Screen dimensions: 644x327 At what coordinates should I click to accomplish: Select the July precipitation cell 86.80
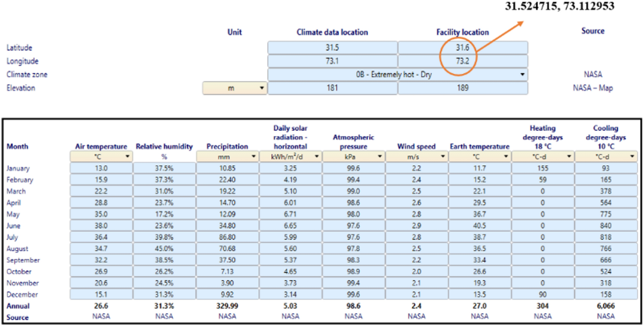tap(227, 237)
